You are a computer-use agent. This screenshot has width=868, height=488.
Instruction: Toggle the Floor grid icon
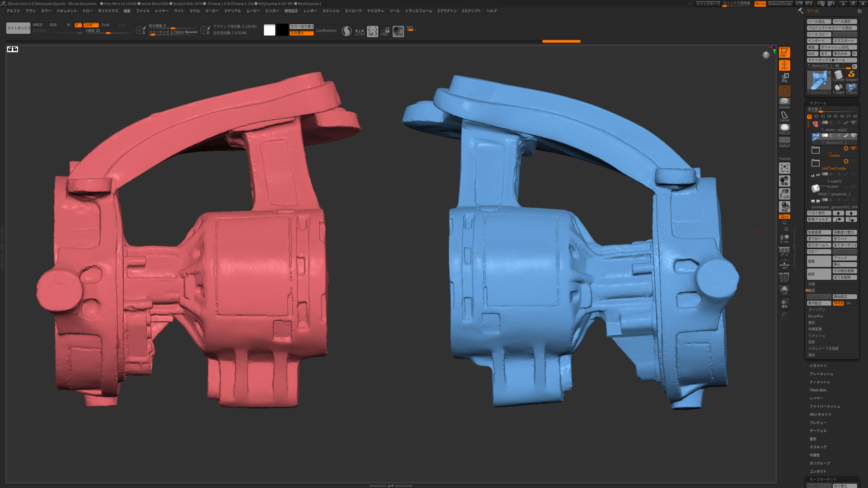[784, 264]
